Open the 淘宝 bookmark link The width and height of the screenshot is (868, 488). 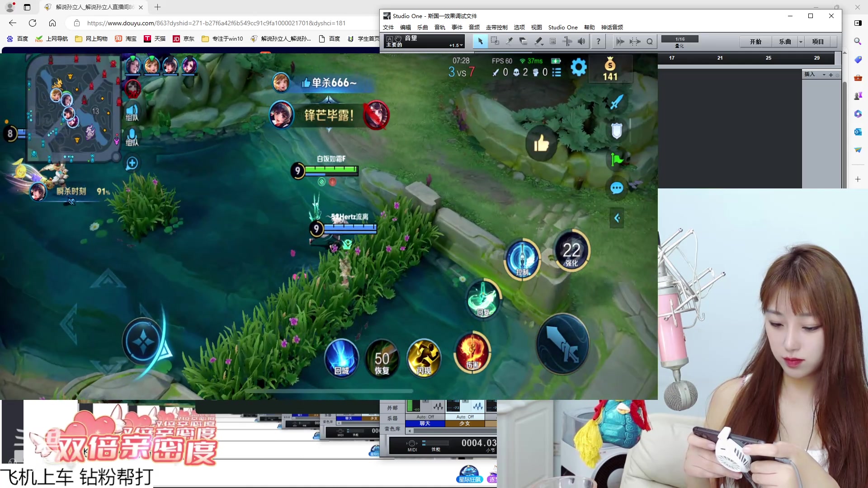pyautogui.click(x=126, y=39)
